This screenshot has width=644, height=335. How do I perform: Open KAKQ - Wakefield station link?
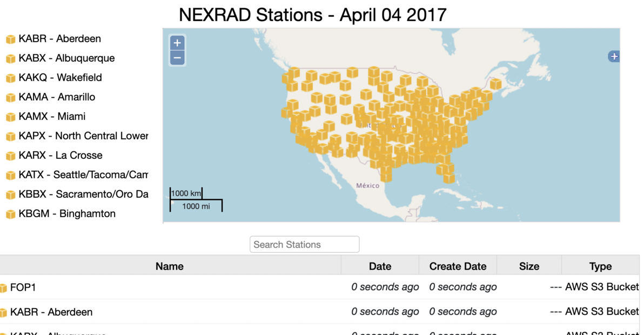coord(60,78)
